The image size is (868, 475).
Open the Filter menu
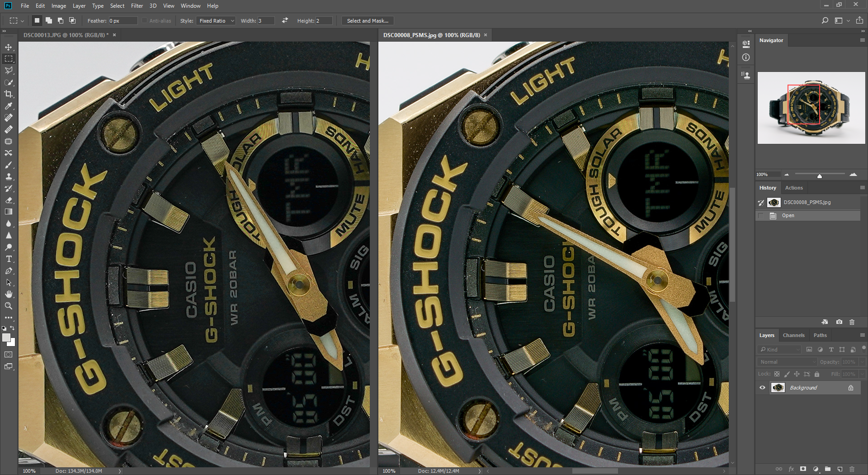[x=137, y=6]
